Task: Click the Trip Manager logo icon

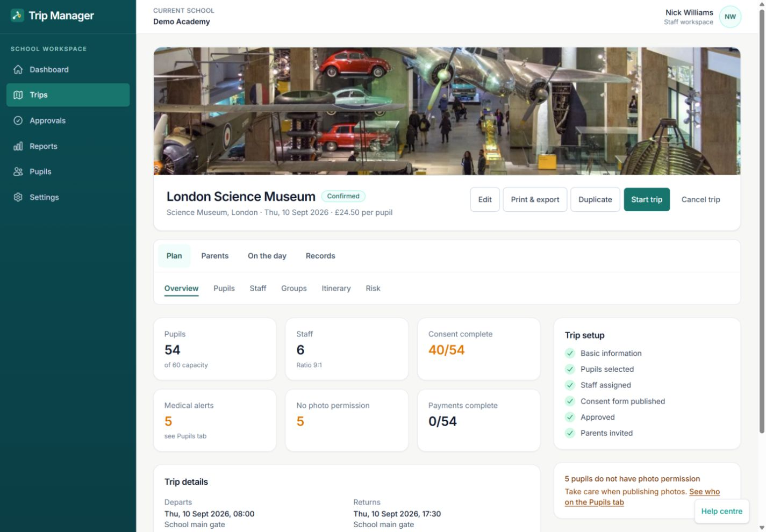Action: click(17, 15)
